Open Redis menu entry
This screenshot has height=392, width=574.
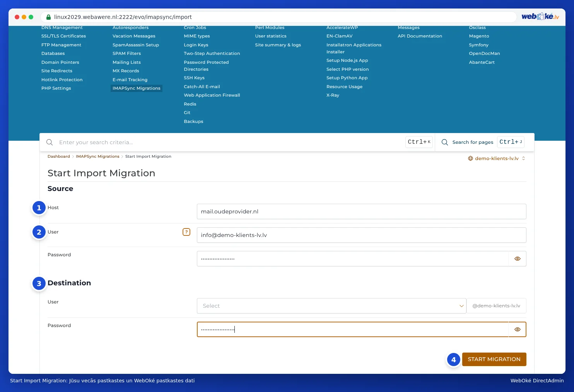(x=190, y=104)
